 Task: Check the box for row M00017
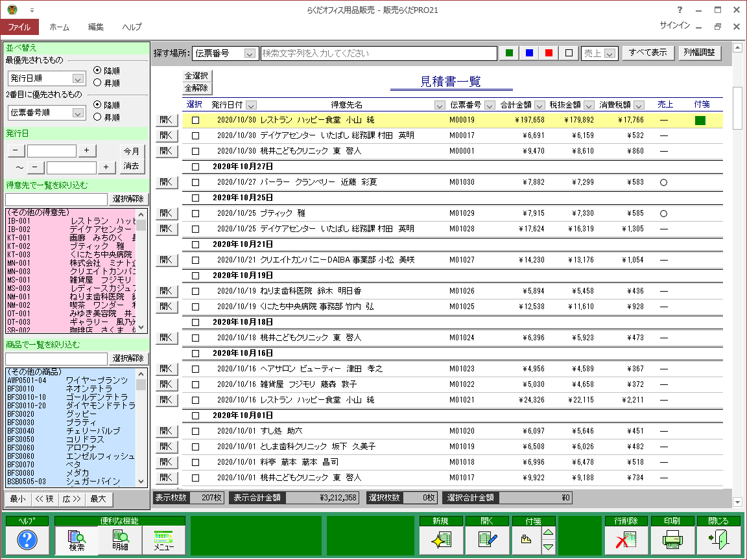pyautogui.click(x=195, y=135)
